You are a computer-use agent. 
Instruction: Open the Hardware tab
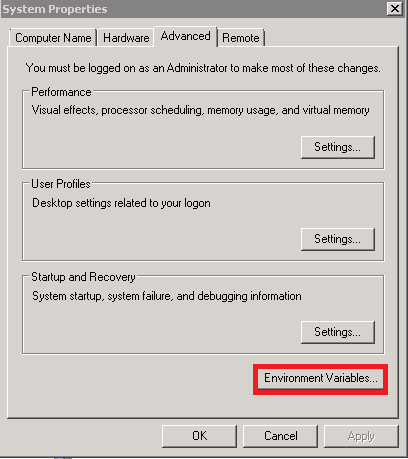126,38
